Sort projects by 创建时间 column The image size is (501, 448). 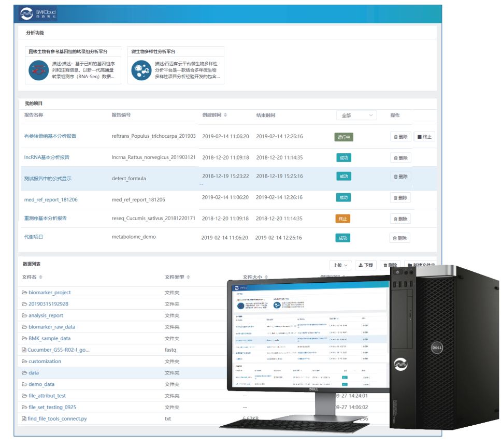225,115
